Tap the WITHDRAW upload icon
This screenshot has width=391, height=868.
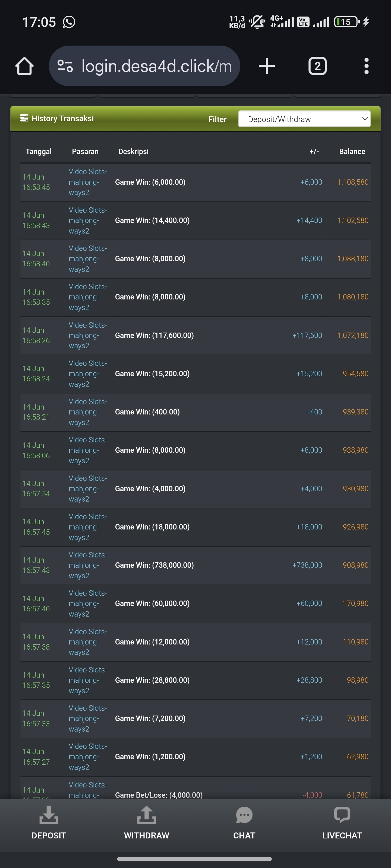pyautogui.click(x=146, y=814)
